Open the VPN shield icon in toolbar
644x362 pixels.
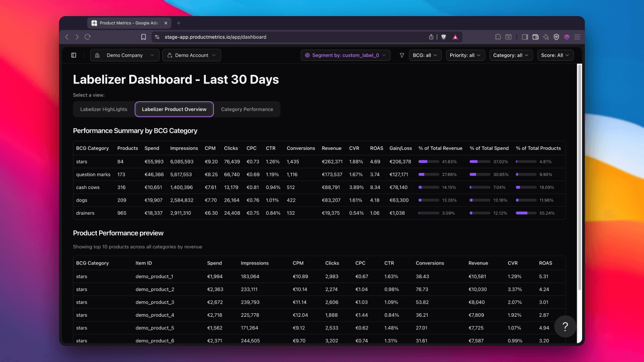coord(556,37)
